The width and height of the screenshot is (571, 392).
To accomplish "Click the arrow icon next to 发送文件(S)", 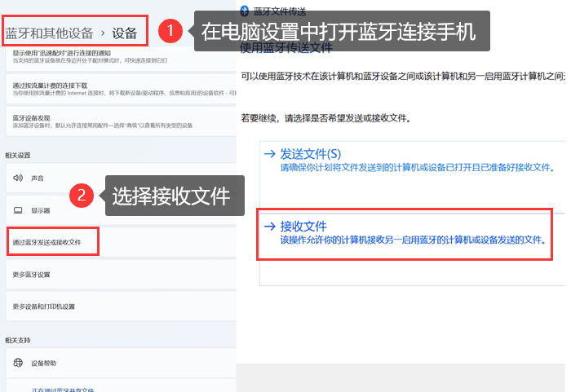I will (x=270, y=153).
